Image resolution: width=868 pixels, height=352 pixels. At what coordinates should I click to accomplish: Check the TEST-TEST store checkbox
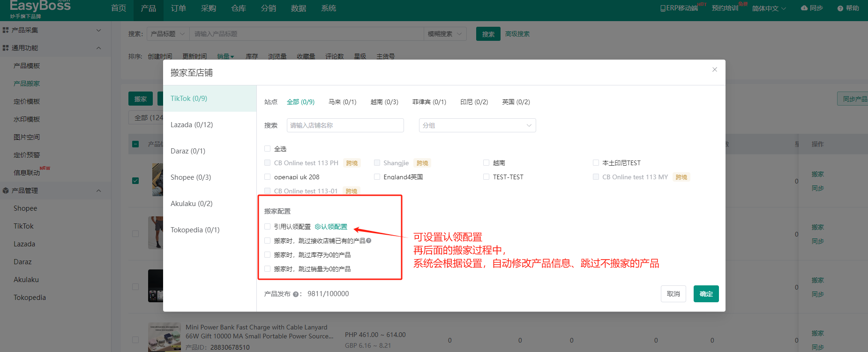pos(486,177)
